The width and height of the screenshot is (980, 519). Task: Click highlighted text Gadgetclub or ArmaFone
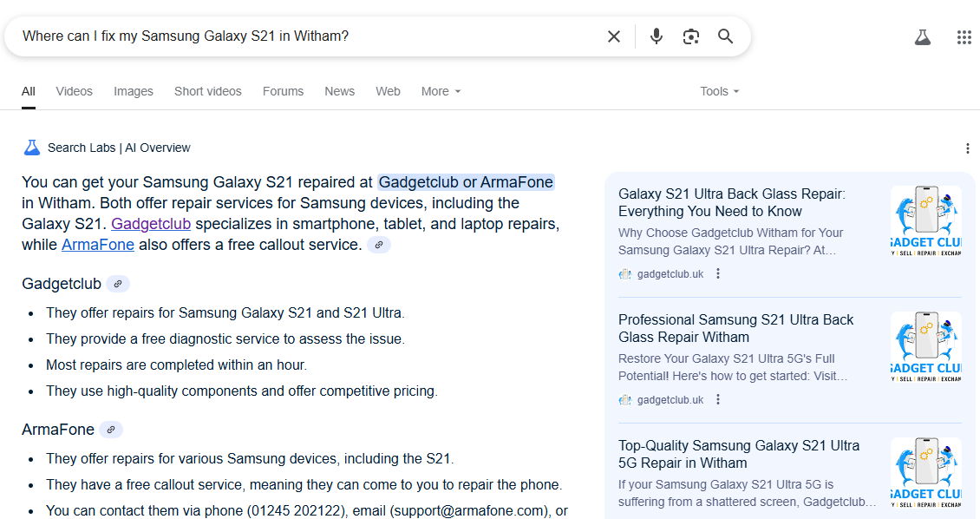(x=466, y=182)
